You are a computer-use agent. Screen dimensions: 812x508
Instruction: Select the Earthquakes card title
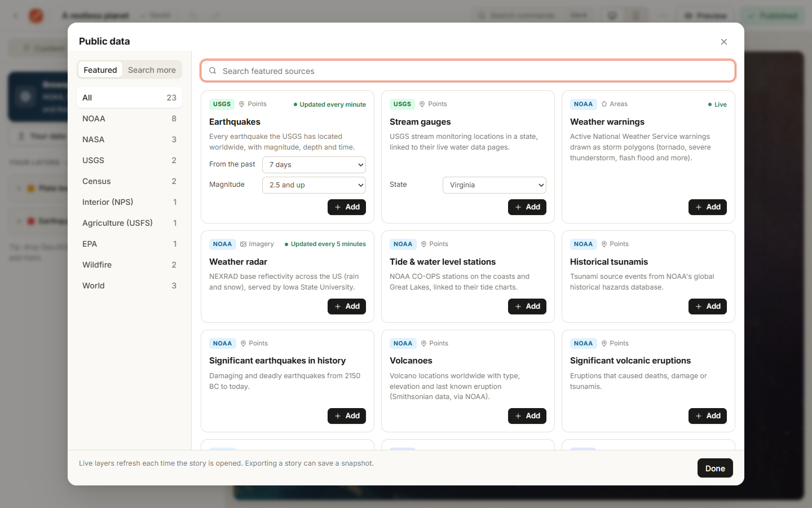(235, 122)
